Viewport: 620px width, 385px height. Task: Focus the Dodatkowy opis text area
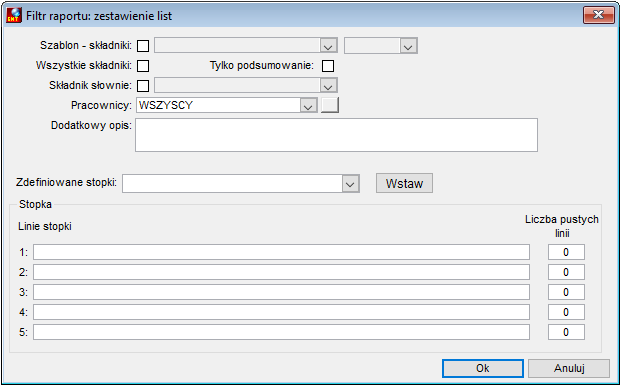(x=336, y=135)
